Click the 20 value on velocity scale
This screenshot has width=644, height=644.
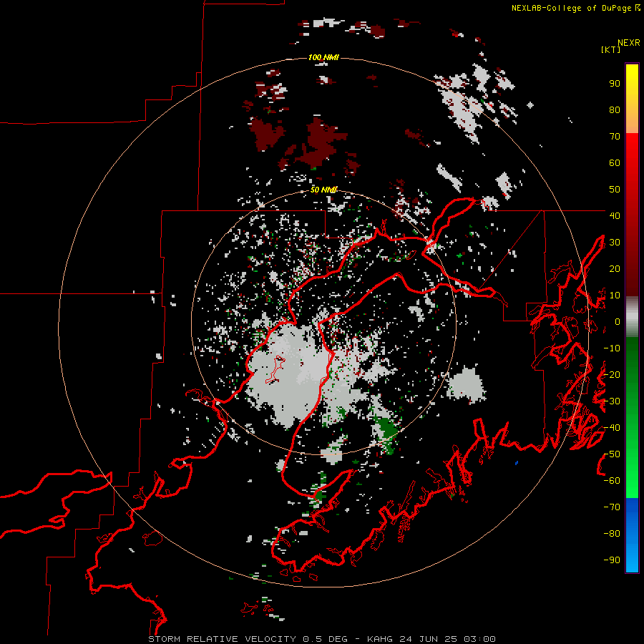click(x=615, y=268)
